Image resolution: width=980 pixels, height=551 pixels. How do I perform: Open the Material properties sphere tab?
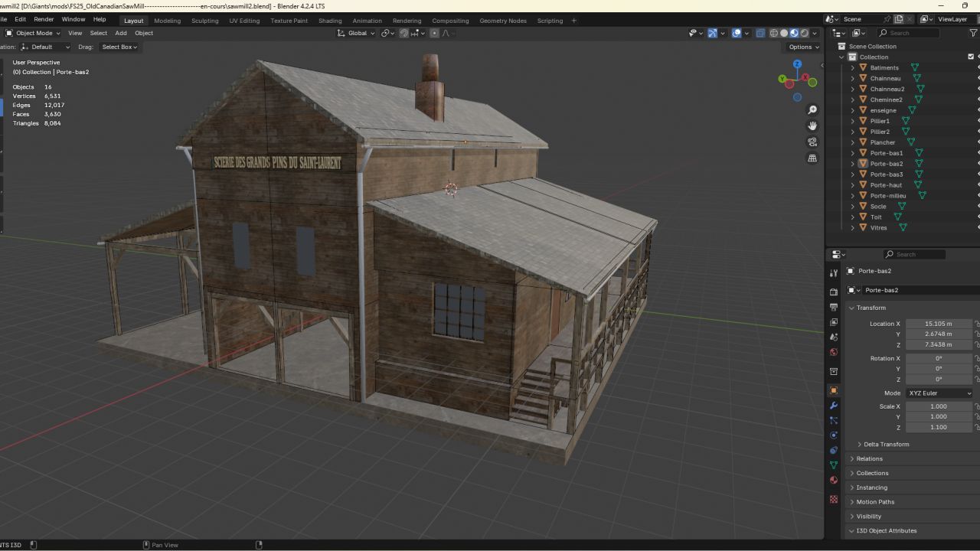coord(834,481)
